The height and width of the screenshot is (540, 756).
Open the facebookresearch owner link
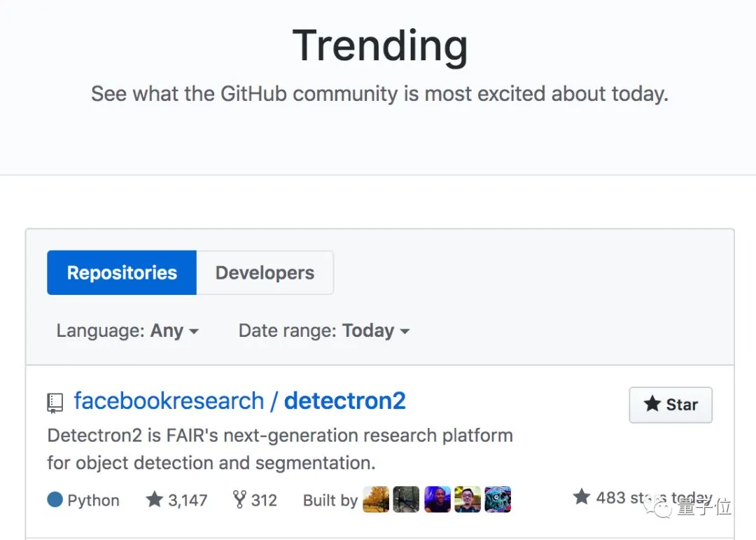click(169, 401)
